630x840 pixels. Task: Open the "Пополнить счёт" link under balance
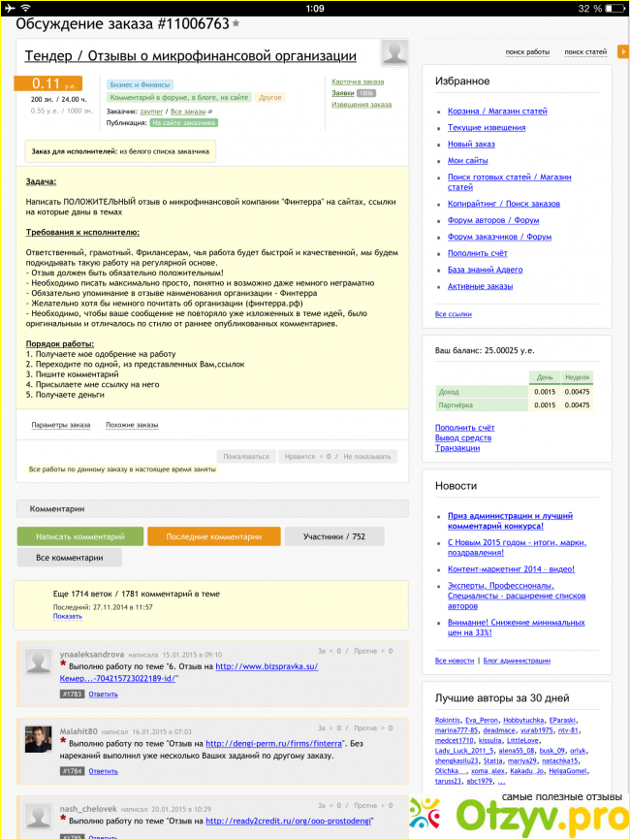click(x=464, y=427)
